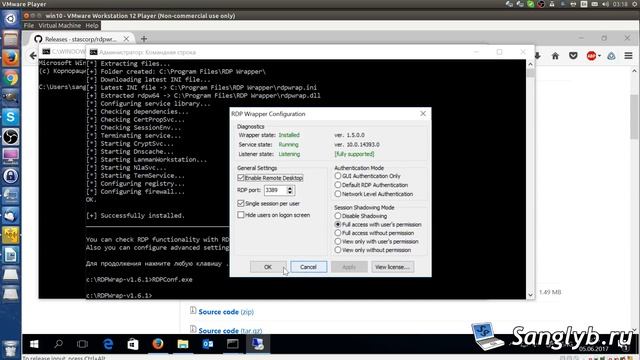
Task: Switch to Firefox on Windows taskbar
Action: [158, 344]
